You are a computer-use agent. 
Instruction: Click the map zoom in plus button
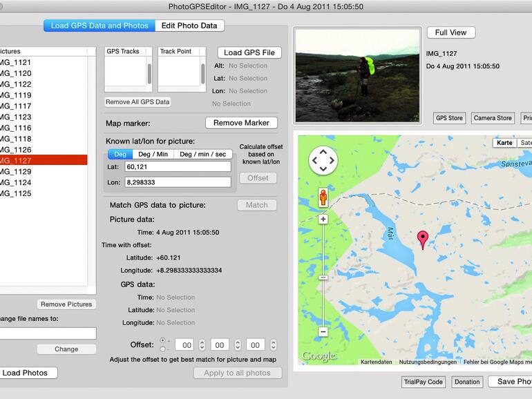click(x=323, y=219)
